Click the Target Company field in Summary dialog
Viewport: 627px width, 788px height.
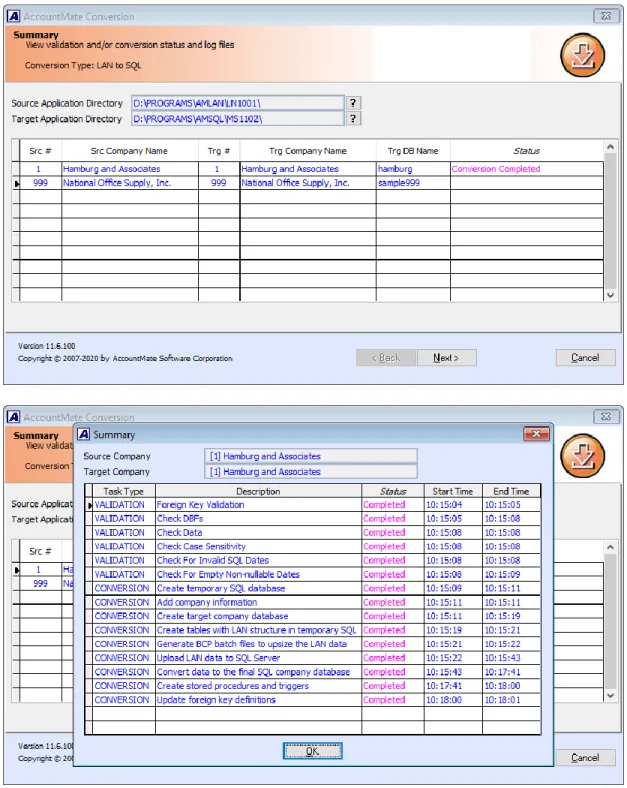coord(310,471)
